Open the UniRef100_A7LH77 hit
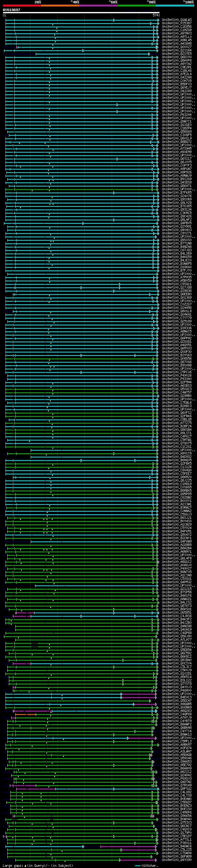Viewport: 197px width, 868px height. [x=176, y=640]
